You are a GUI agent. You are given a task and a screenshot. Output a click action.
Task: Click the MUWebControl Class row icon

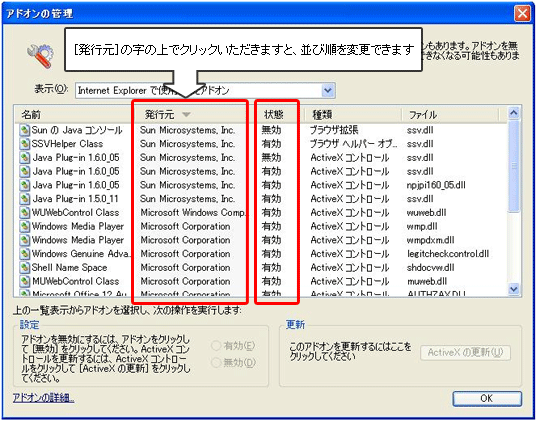pyautogui.click(x=25, y=281)
